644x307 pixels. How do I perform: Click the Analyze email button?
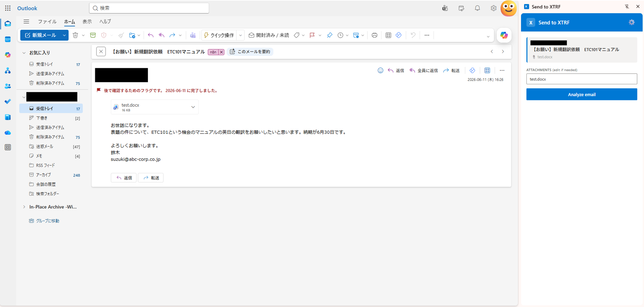(582, 94)
